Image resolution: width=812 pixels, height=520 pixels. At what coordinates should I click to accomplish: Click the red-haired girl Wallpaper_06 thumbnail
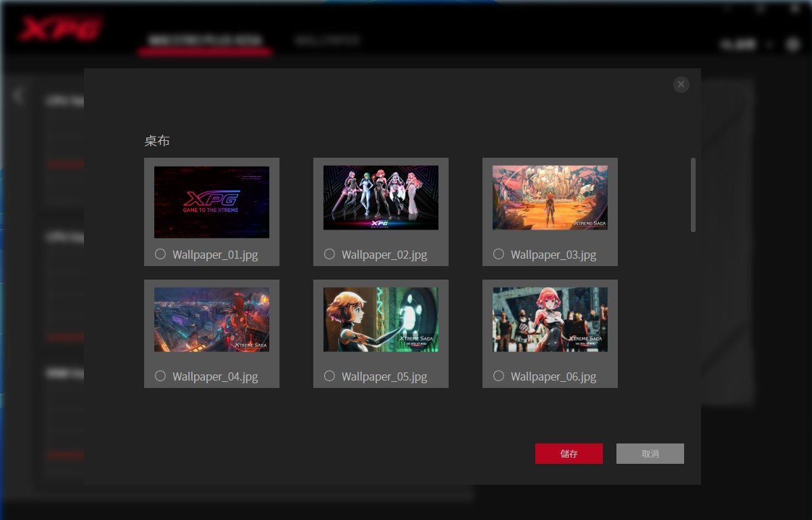click(x=550, y=320)
